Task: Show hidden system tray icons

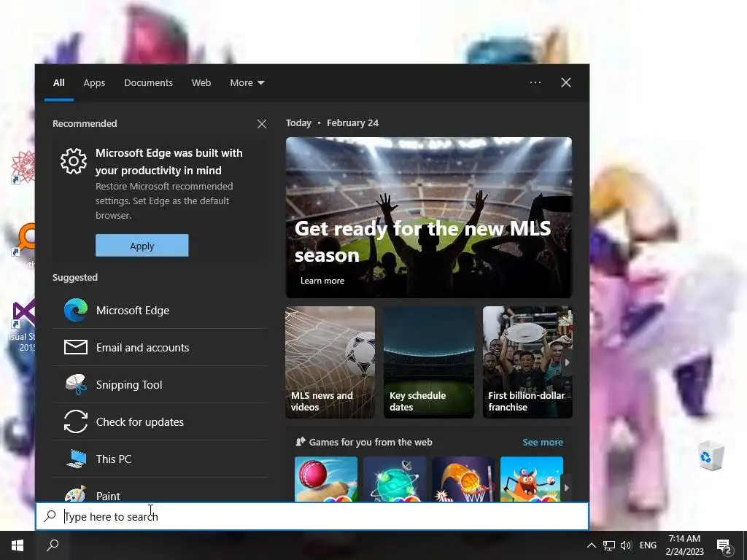Action: (591, 545)
